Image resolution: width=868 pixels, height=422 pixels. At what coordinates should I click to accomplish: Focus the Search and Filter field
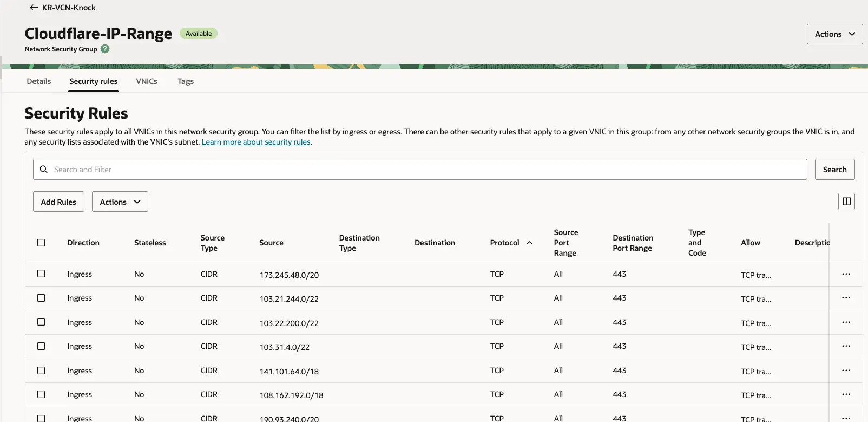[420, 170]
